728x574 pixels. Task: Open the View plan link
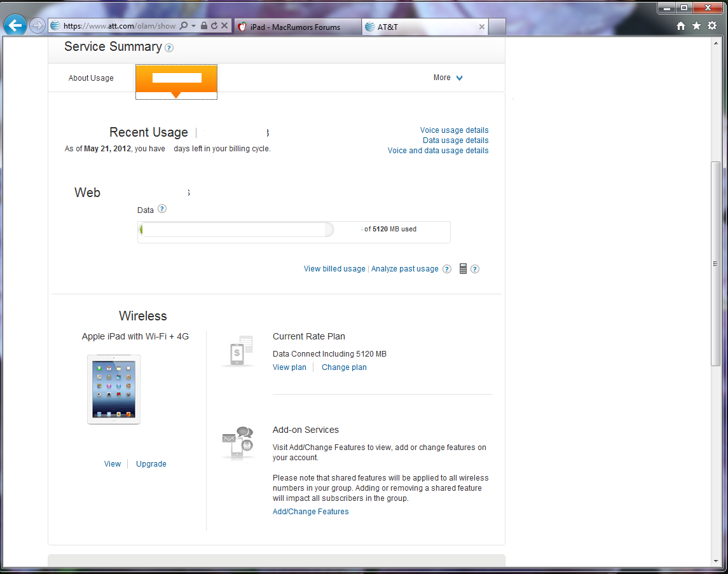(x=289, y=367)
